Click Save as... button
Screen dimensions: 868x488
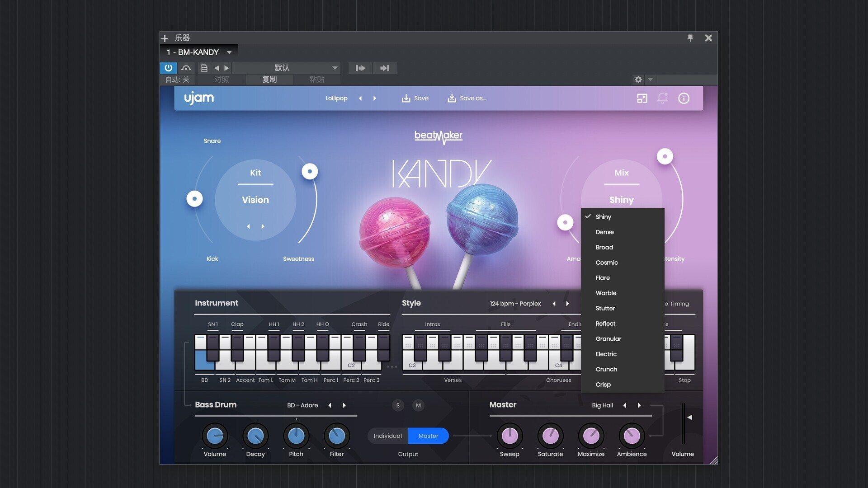point(467,98)
